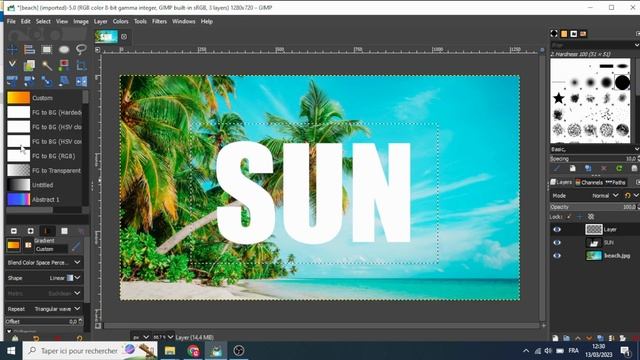The width and height of the screenshot is (640, 360).
Task: Toggle Lock alpha channel
Action: 591,217
